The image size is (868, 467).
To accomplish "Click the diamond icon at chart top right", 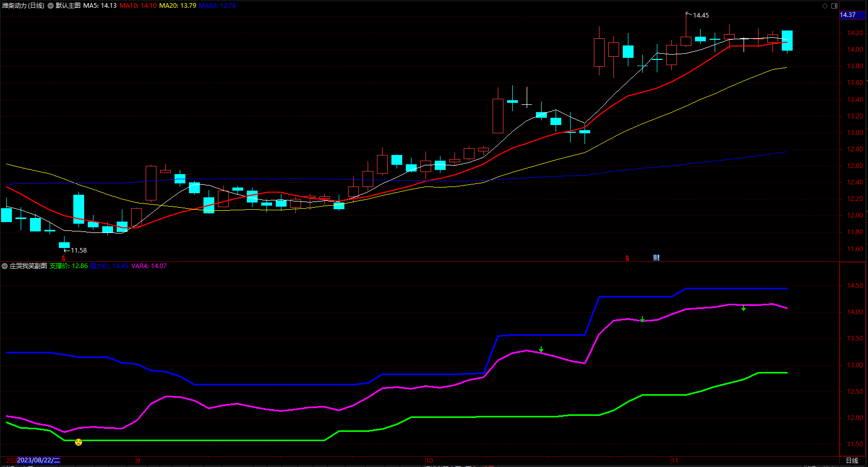I will tap(825, 6).
